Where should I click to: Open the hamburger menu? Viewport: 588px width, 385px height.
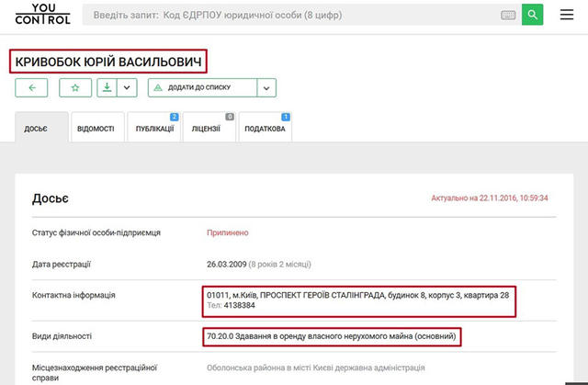(x=567, y=16)
